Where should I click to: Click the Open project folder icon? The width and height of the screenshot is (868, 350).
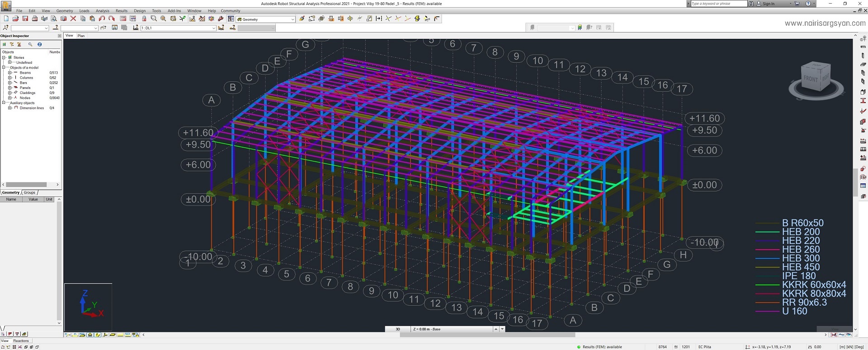15,19
